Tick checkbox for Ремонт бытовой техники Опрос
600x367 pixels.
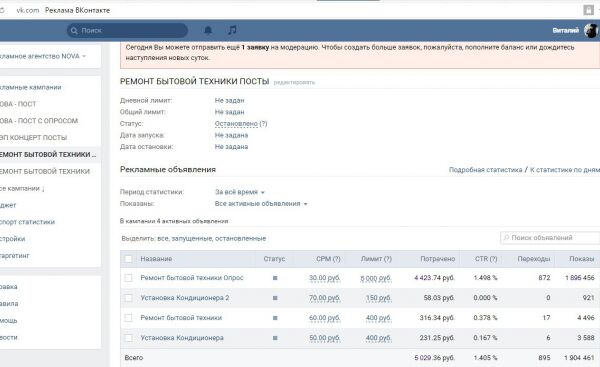point(128,278)
